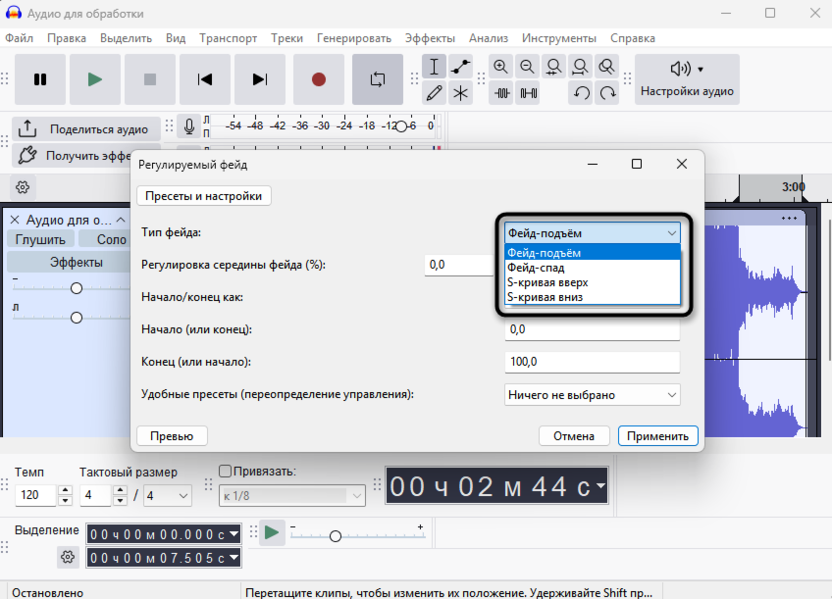Toggle the loop playback button
This screenshot has height=599, width=832.
377,80
